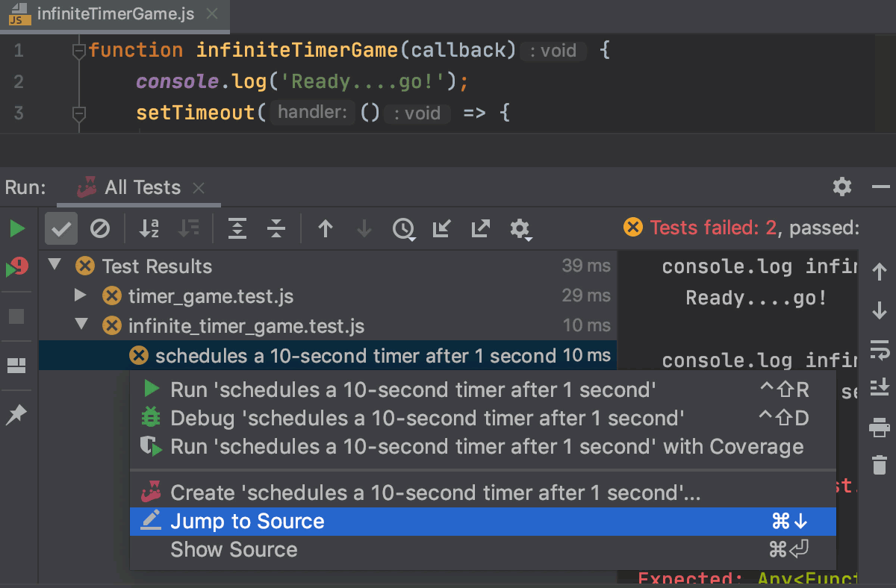Open Test History via the clock icon
Viewport: 896px width, 588px height.
[x=404, y=228]
